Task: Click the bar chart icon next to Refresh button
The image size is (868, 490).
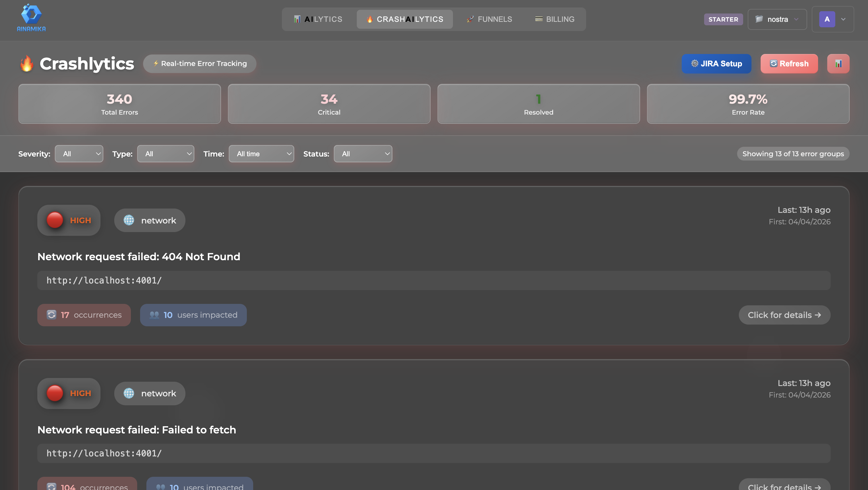Action: (x=838, y=63)
